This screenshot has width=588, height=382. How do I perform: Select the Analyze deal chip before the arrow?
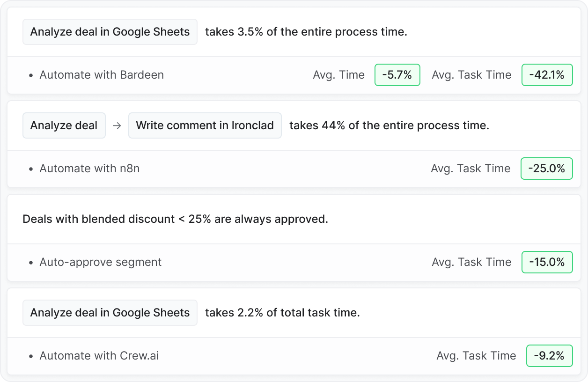pos(64,125)
